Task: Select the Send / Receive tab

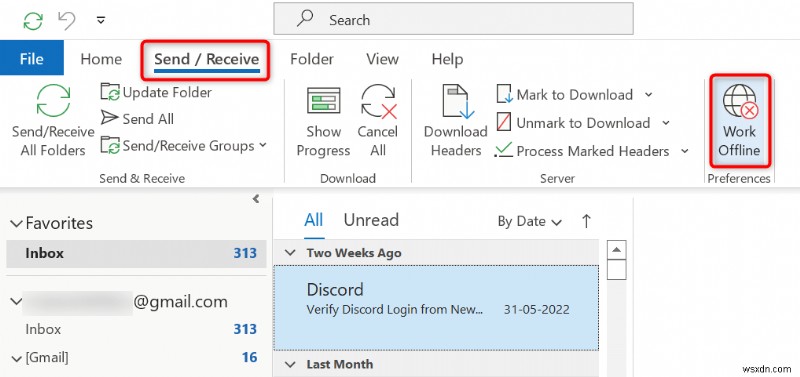Action: (207, 59)
